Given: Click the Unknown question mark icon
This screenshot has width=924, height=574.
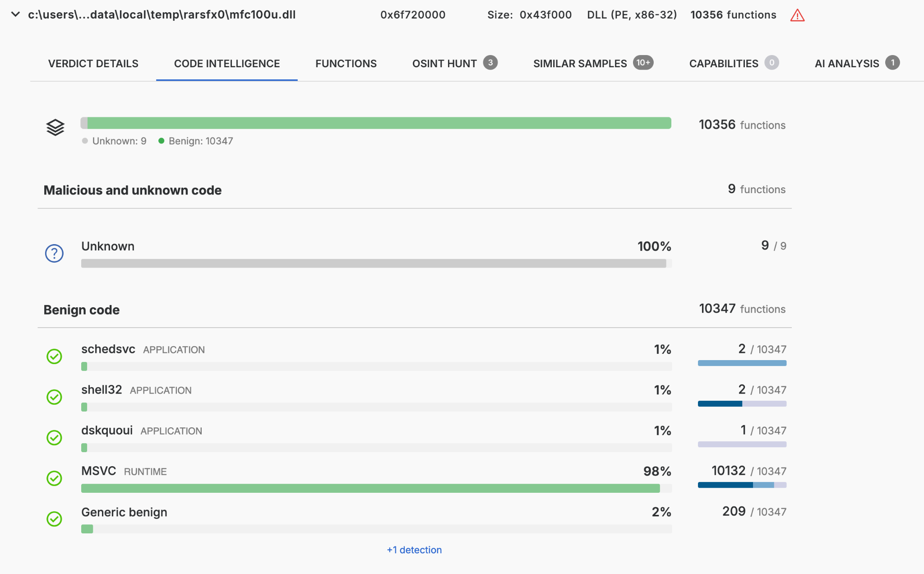Looking at the screenshot, I should click(x=54, y=253).
